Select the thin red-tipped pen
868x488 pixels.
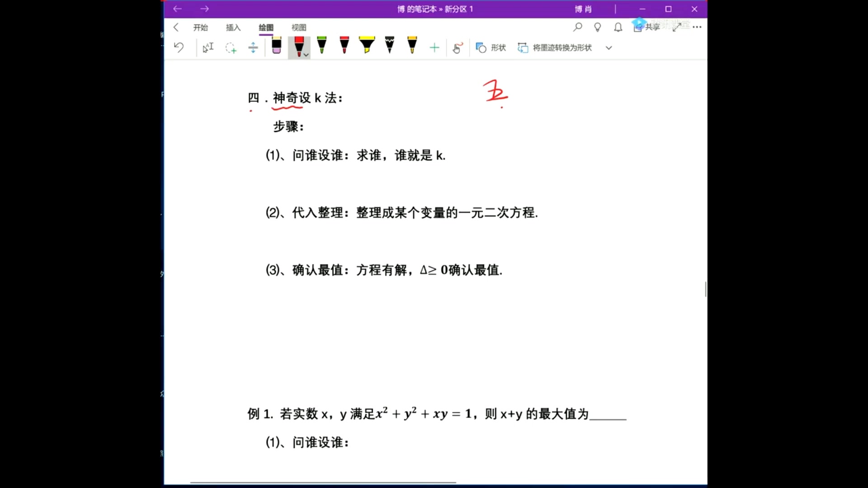(x=344, y=46)
